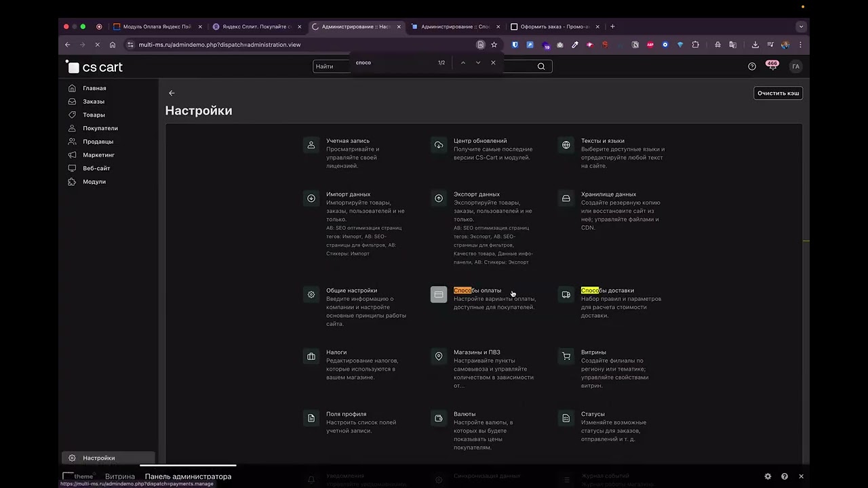Open notifications bell with 466 badge

coord(772,66)
